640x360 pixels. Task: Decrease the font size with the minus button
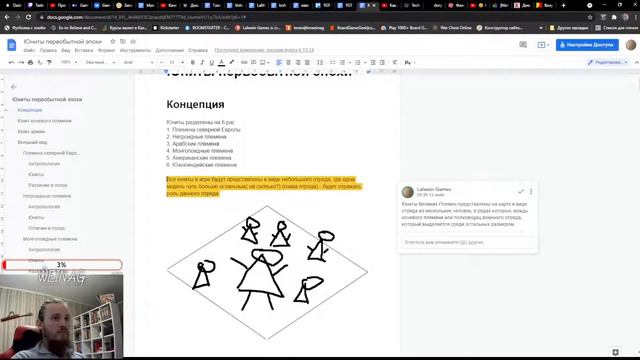pyautogui.click(x=161, y=62)
